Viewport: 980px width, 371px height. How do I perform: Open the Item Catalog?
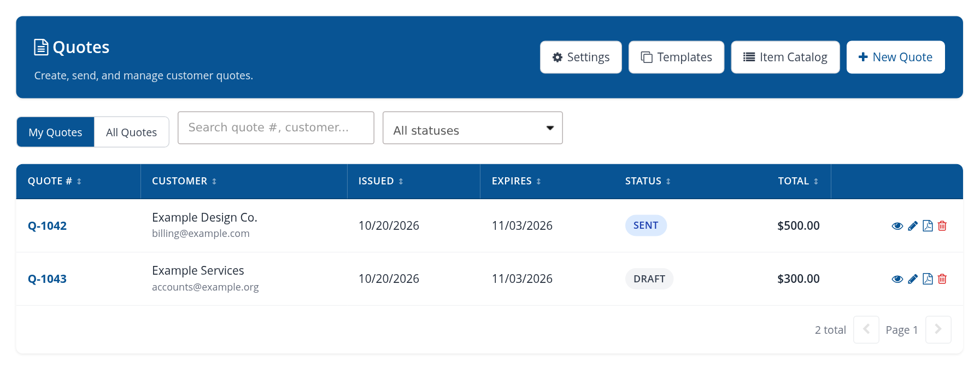(785, 57)
